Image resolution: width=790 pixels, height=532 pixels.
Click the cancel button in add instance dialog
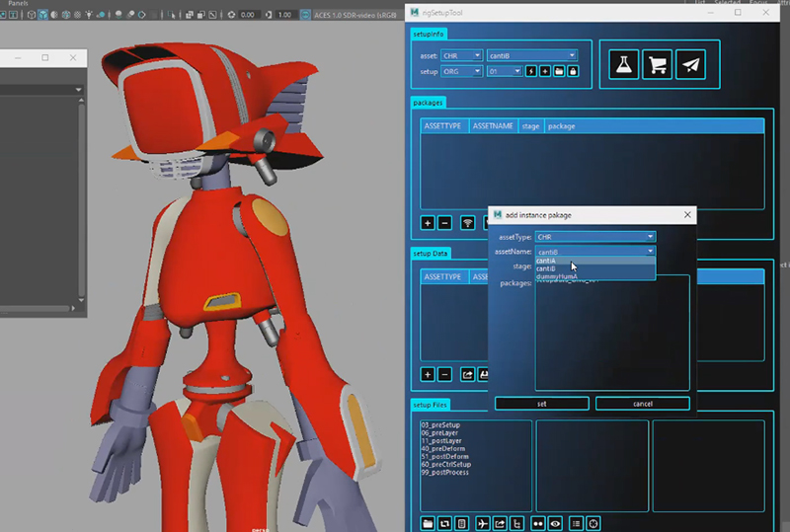643,404
